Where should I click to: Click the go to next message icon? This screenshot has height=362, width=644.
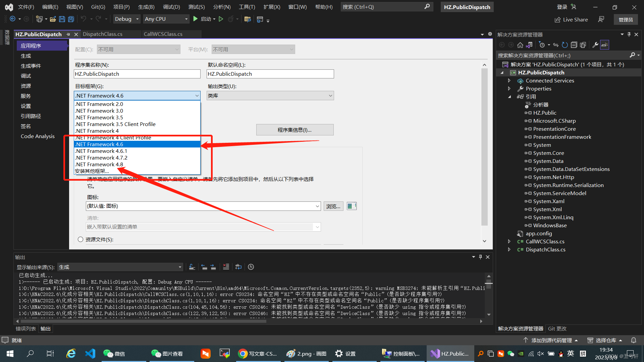pyautogui.click(x=213, y=267)
